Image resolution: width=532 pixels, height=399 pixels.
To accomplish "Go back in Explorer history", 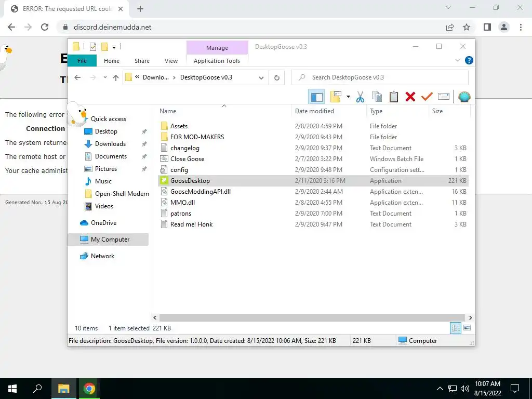I will pos(77,78).
